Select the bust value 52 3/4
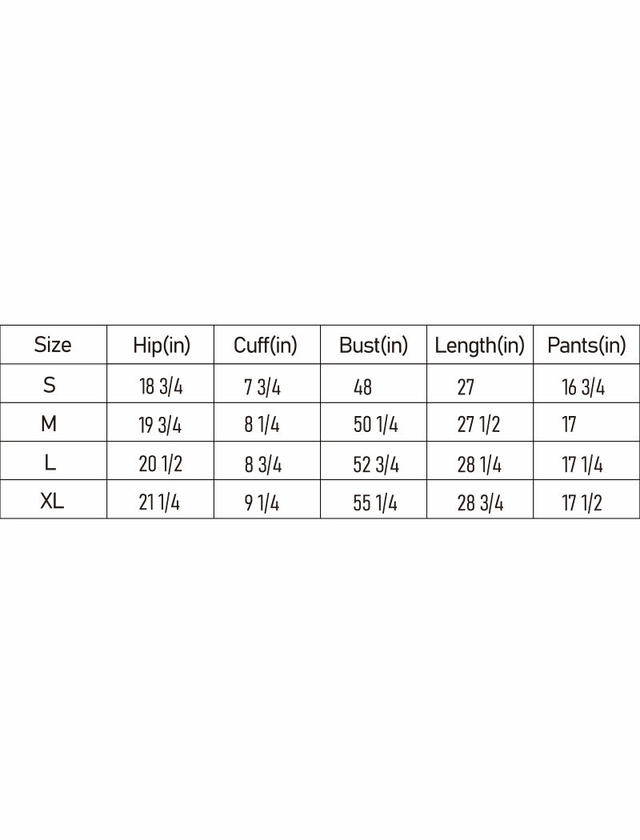This screenshot has width=640, height=840. (376, 465)
